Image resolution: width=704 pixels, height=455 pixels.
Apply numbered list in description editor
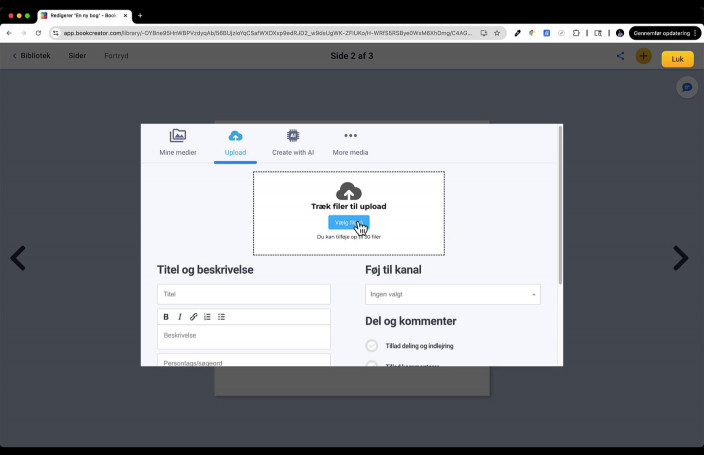[208, 317]
